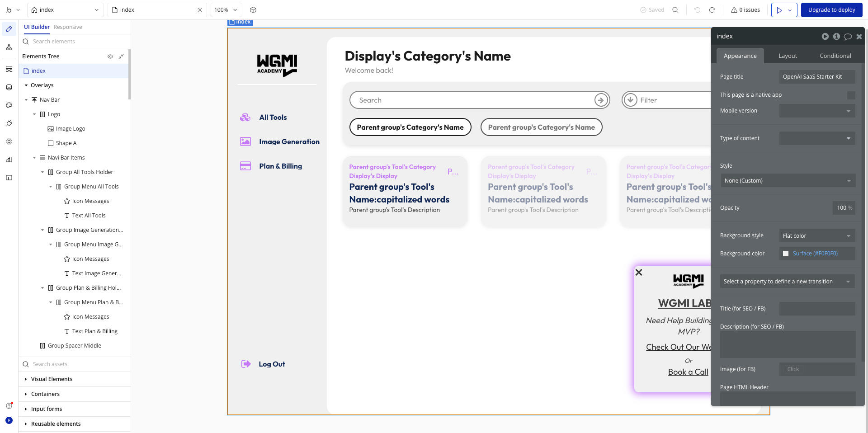This screenshot has height=433, width=868.
Task: Click Upgrade to deploy button
Action: click(831, 10)
